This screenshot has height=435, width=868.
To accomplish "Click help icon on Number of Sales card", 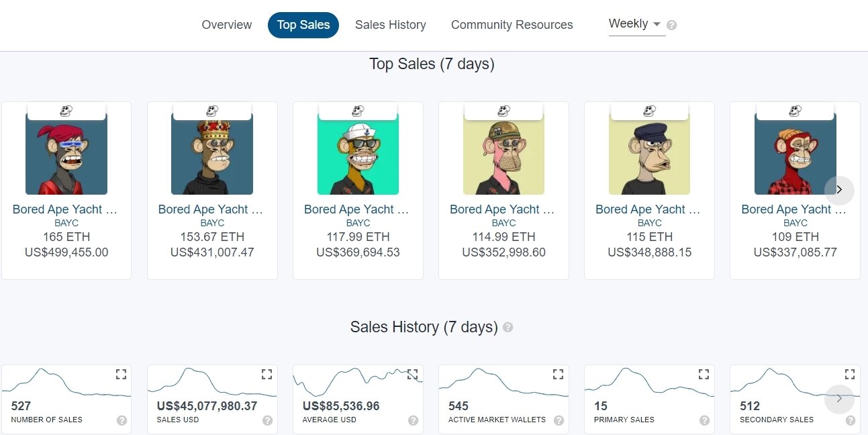I will [122, 420].
